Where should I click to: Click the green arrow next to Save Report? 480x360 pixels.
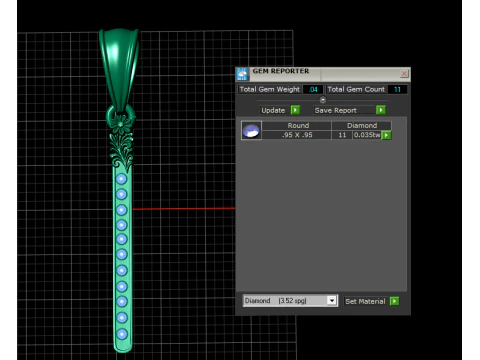[x=381, y=110]
